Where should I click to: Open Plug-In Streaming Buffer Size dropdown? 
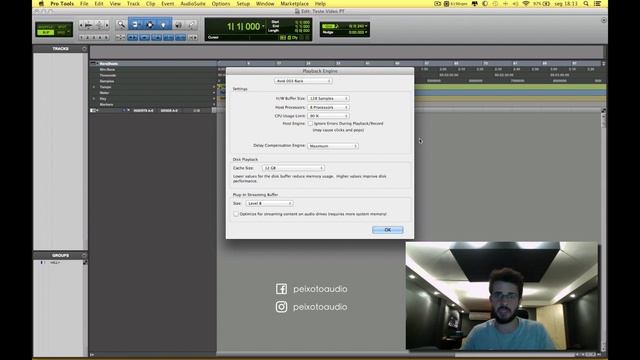tap(269, 203)
